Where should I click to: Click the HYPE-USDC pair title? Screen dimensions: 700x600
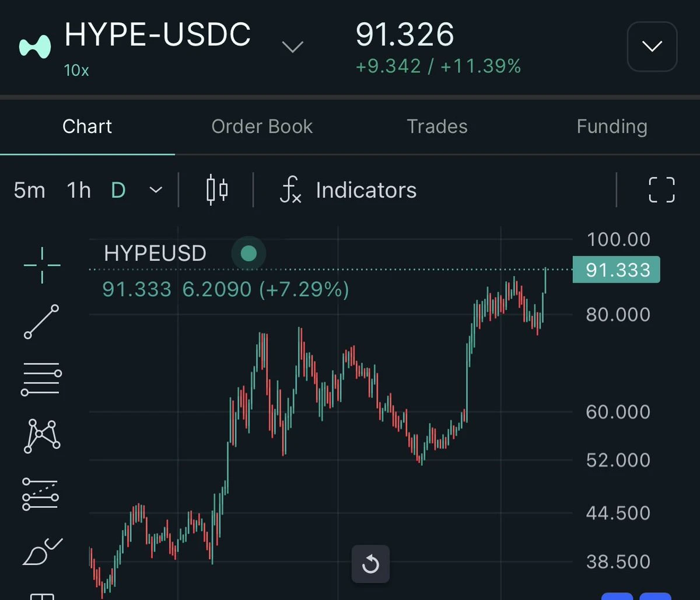coord(157,34)
